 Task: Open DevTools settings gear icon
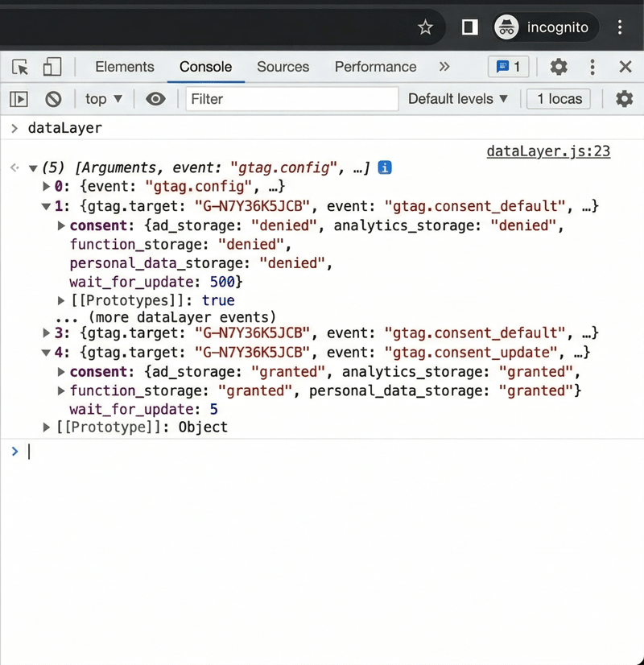559,67
